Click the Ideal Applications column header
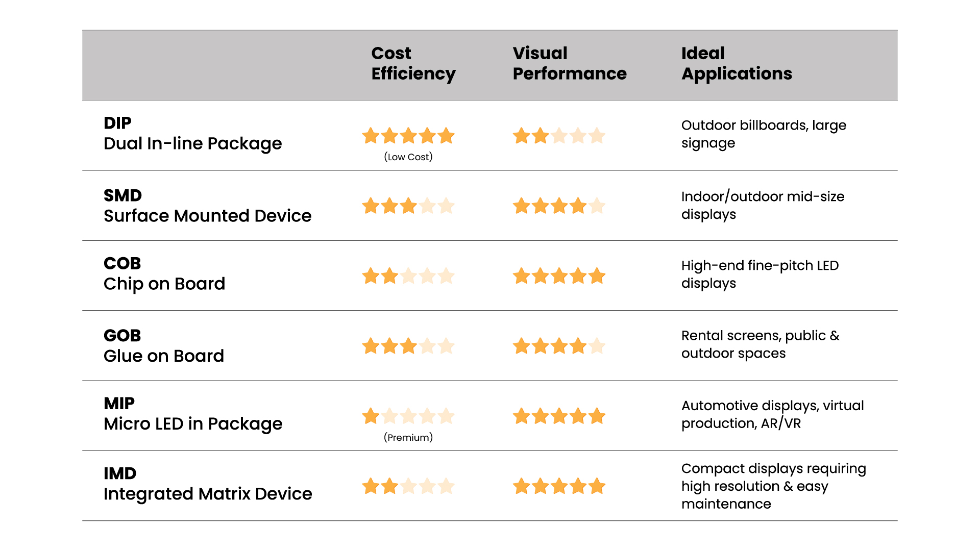The width and height of the screenshot is (980, 551). 737,63
